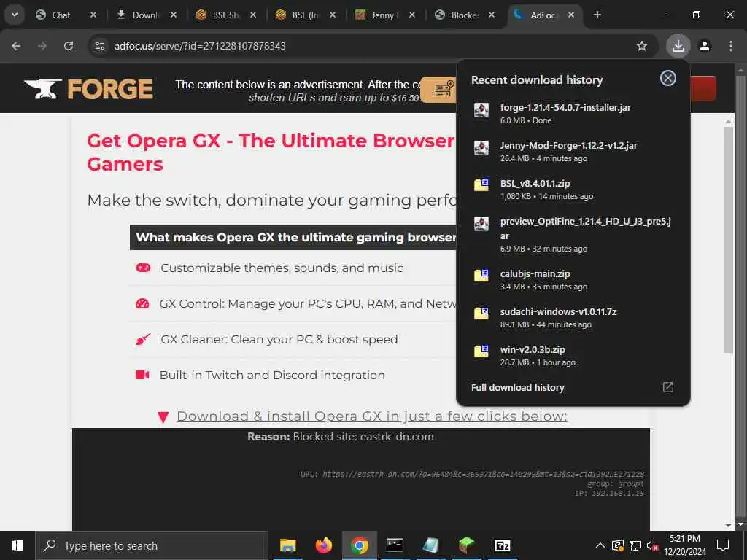The height and width of the screenshot is (560, 747).
Task: Click the muted volume tray icon
Action: (x=653, y=545)
